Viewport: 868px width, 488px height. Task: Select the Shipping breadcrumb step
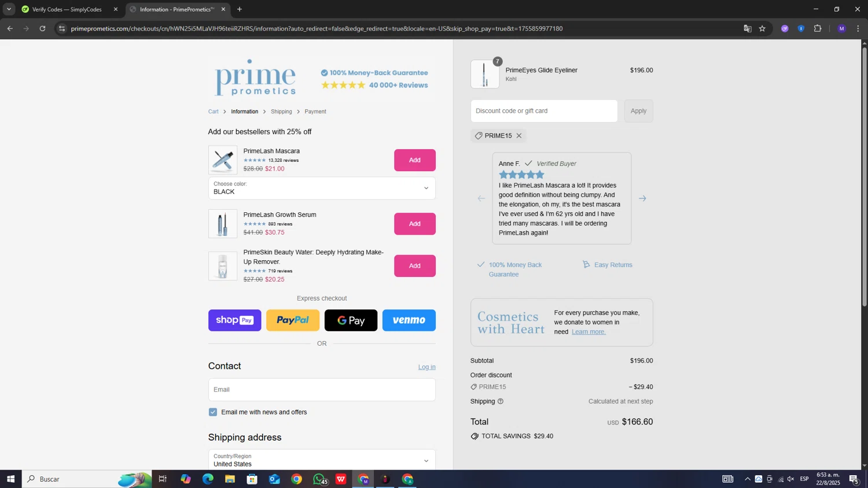[x=281, y=112]
